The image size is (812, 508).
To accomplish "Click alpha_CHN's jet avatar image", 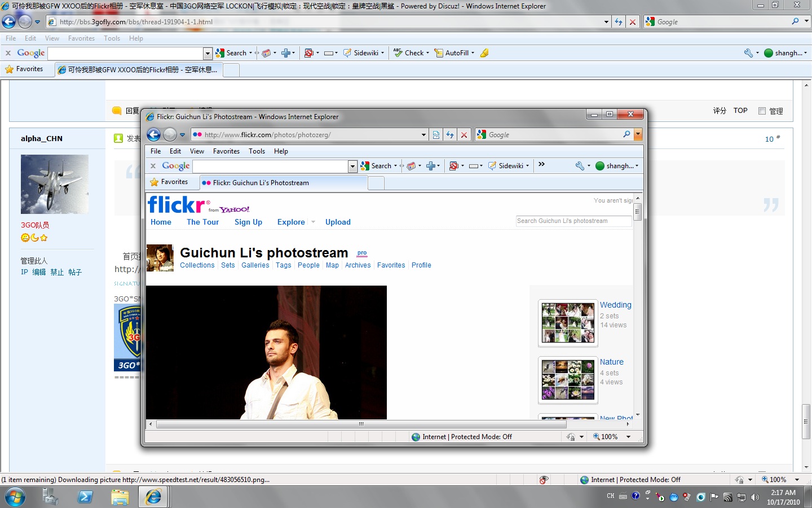I will pyautogui.click(x=55, y=184).
